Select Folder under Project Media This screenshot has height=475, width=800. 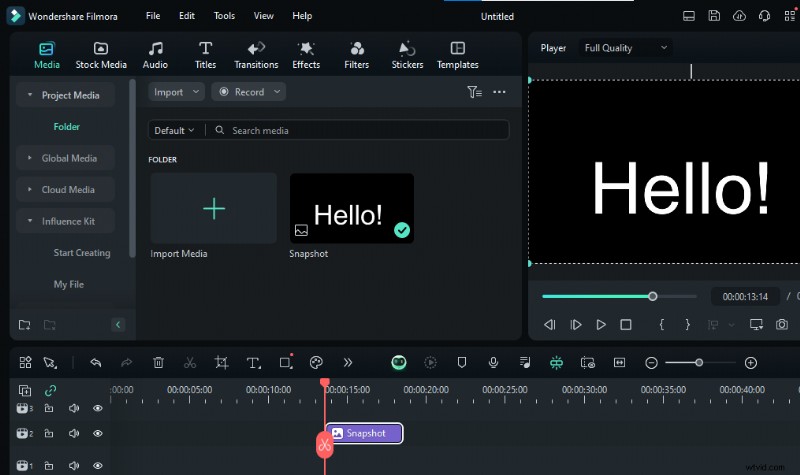[x=66, y=127]
